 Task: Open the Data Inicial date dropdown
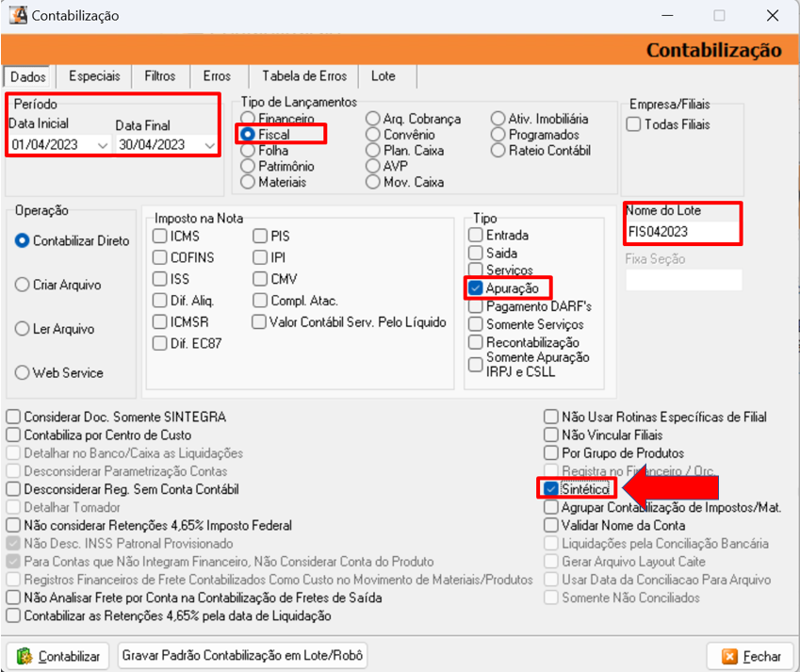pos(102,145)
